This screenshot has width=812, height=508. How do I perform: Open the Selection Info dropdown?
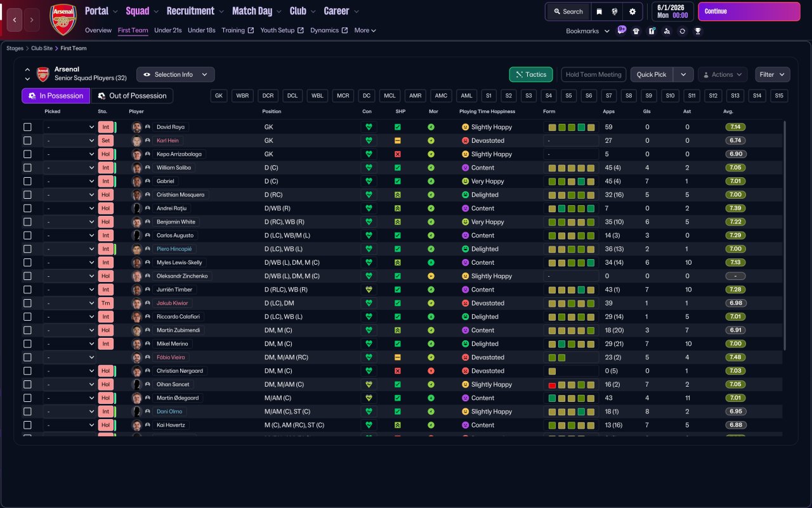tap(176, 74)
